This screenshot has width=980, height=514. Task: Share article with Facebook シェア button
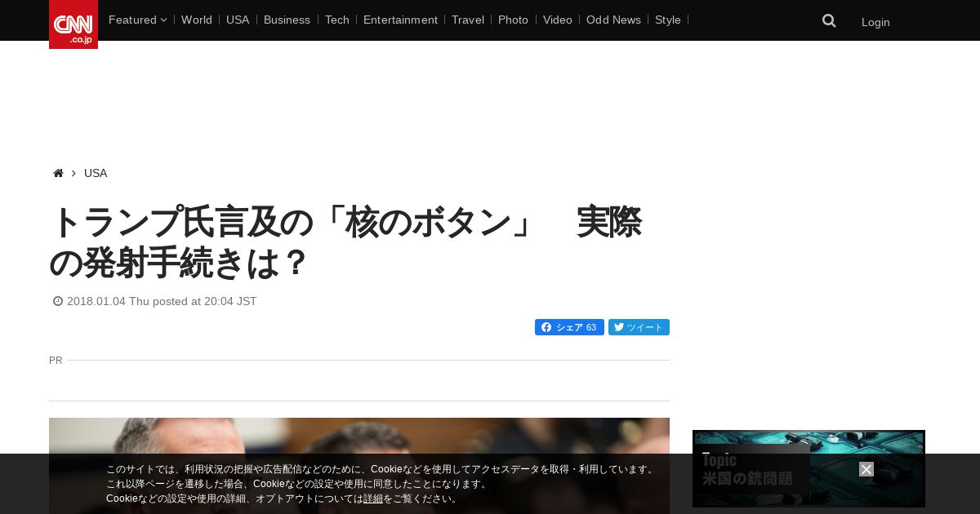(569, 327)
